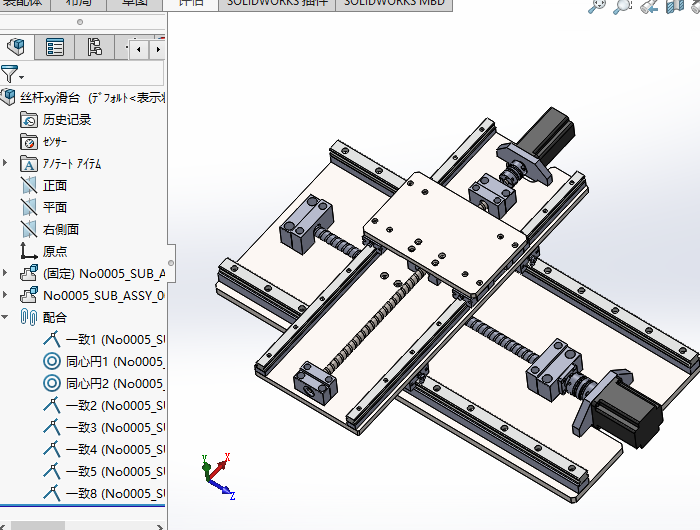Click the No0005_SUB_ASSY_0 subassembly icon

coord(29,295)
